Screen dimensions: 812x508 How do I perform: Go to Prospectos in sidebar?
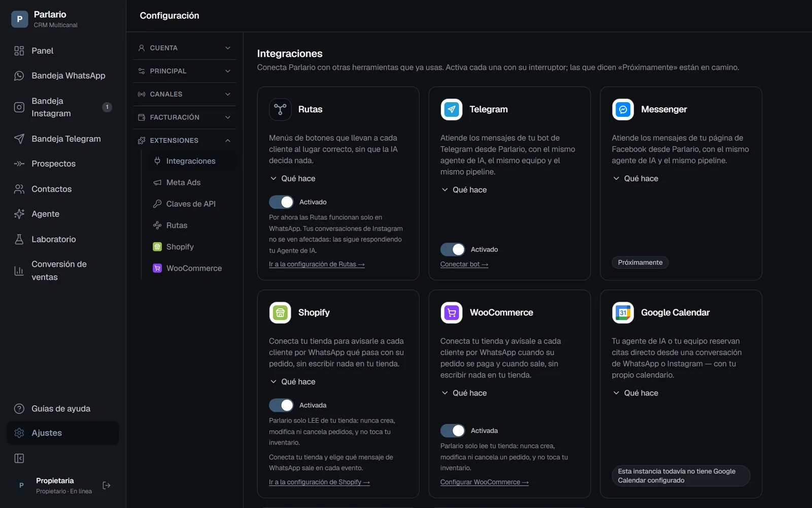pyautogui.click(x=63, y=164)
